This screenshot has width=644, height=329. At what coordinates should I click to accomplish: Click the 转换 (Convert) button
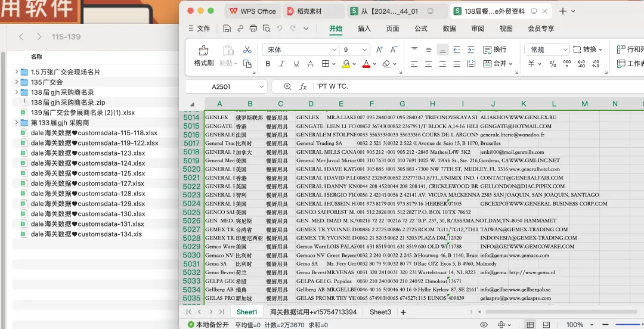click(x=588, y=49)
